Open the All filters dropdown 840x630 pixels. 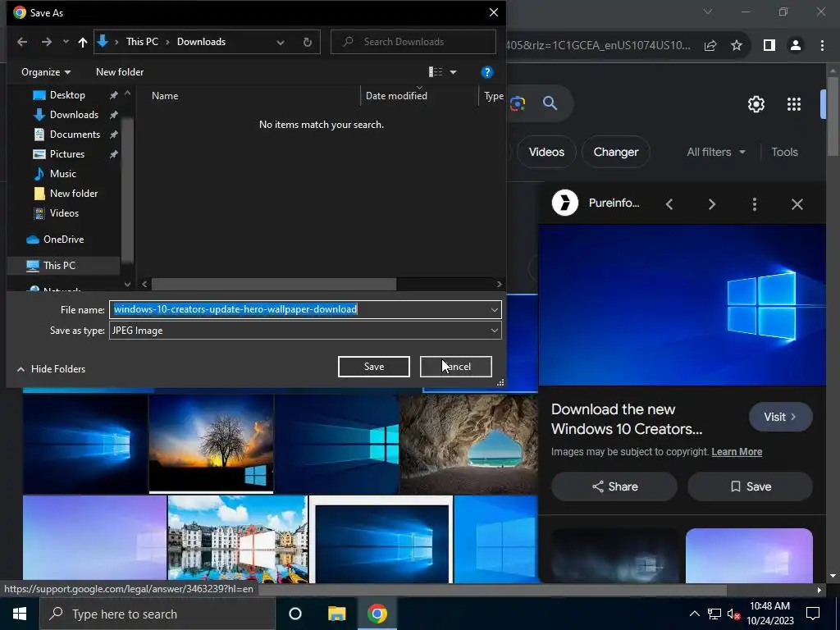pyautogui.click(x=715, y=152)
